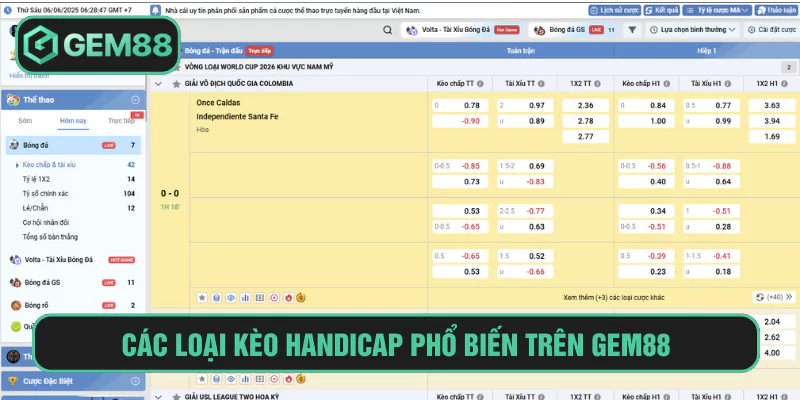Image resolution: width=800 pixels, height=400 pixels.
Task: Select Lẻ/Chẵn menu item
Action: pyautogui.click(x=36, y=208)
